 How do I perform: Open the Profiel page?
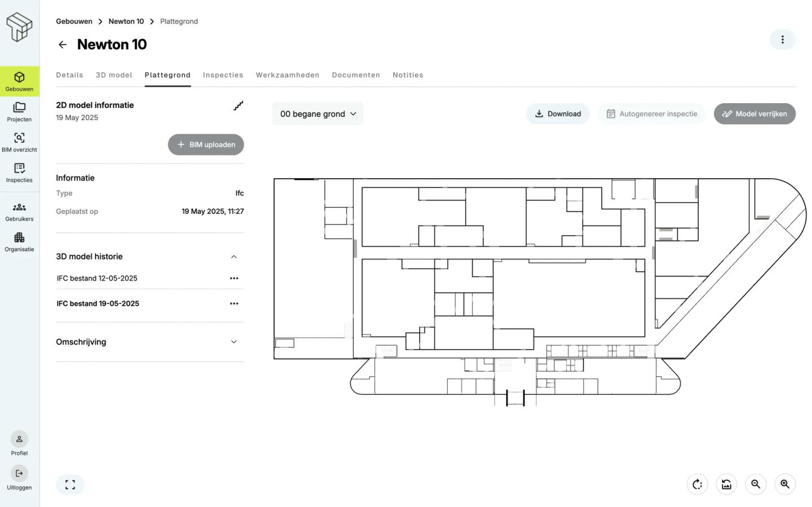pyautogui.click(x=19, y=443)
